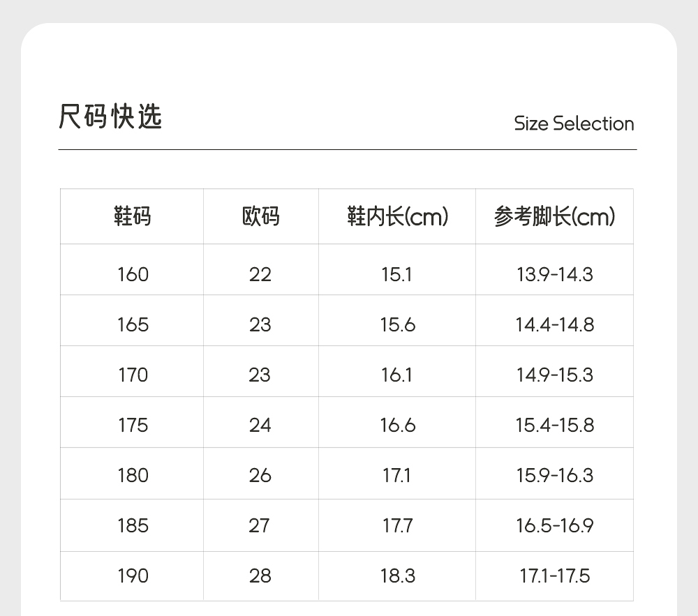
Task: Select inner length 15.1 cell
Action: [396, 274]
